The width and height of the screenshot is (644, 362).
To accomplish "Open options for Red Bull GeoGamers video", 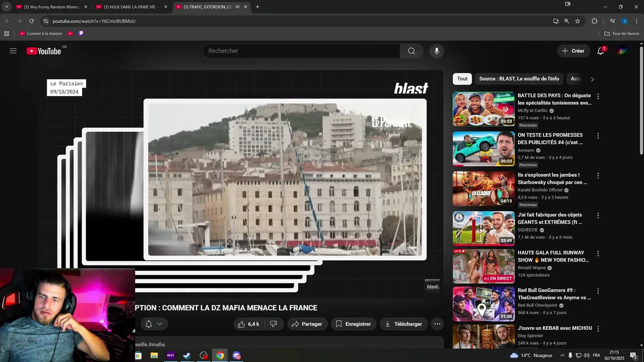I will point(598,291).
